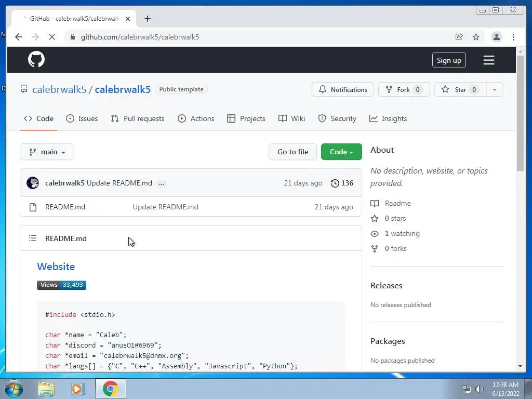Click the Releases heading
The height and width of the screenshot is (399, 532).
point(387,286)
